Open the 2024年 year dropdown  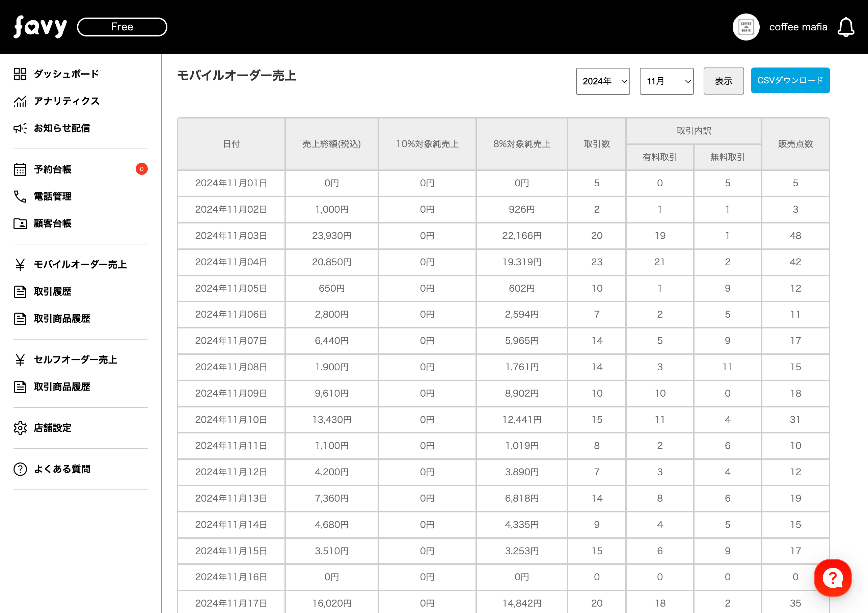(603, 81)
